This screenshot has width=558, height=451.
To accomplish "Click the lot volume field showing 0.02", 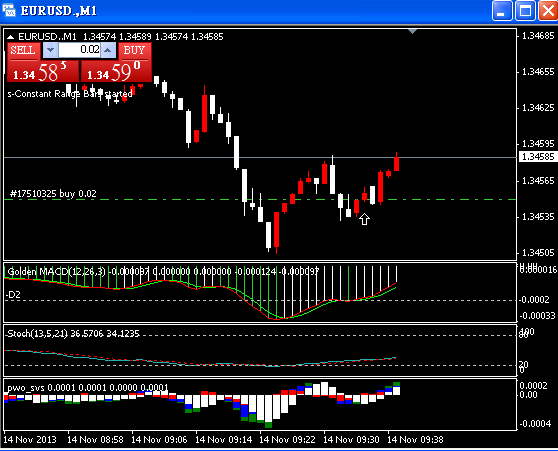I will [79, 50].
